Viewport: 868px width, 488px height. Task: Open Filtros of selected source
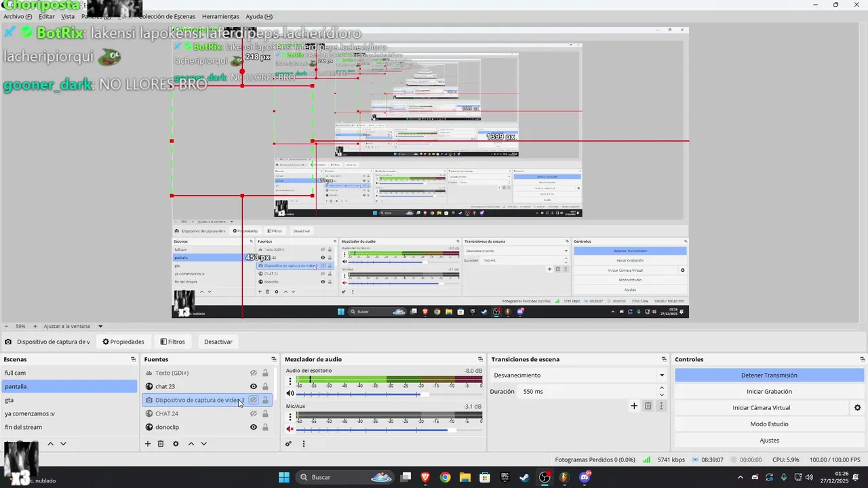172,342
